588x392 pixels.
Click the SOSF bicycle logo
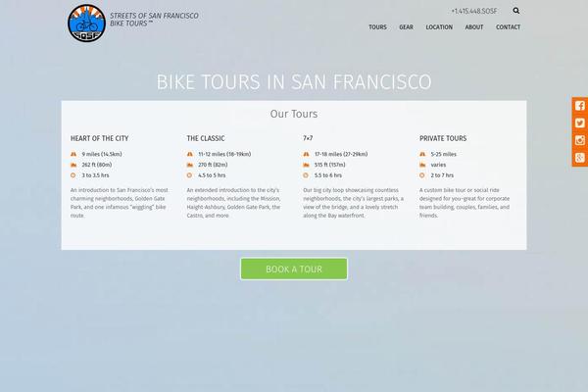[86, 23]
